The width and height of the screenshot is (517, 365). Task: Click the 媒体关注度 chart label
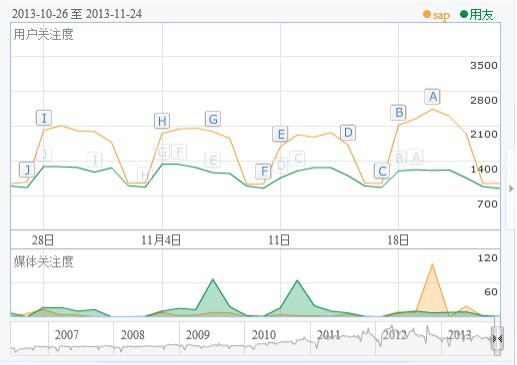43,262
